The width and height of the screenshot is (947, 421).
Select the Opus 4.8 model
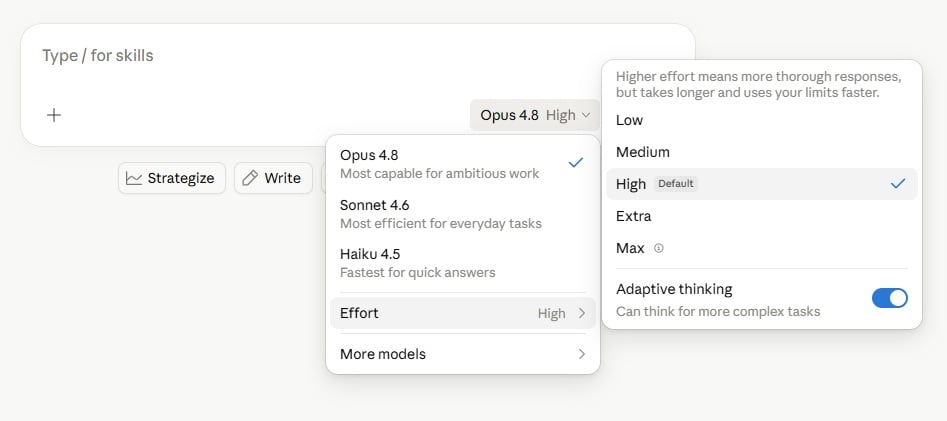click(x=463, y=164)
